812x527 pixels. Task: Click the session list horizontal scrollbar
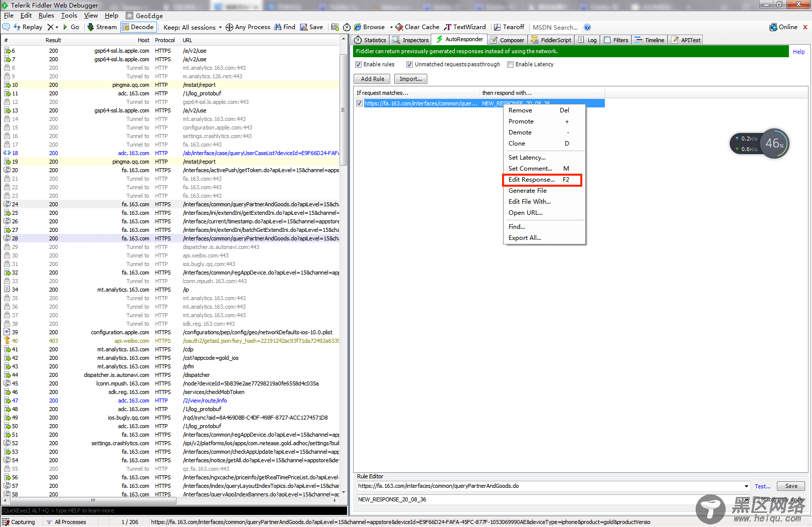coord(93,500)
